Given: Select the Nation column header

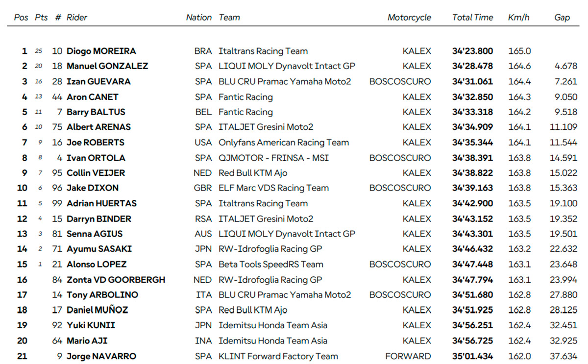Looking at the screenshot, I should 198,18.
